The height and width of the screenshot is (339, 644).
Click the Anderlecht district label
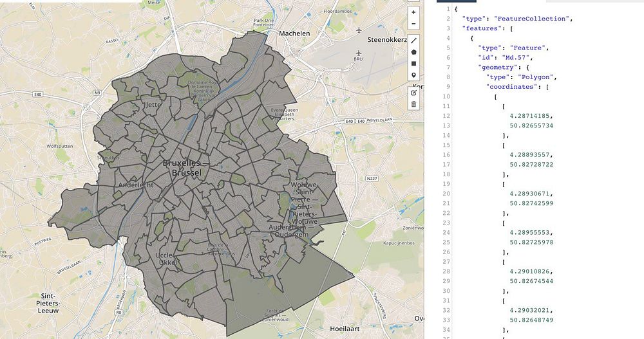(x=136, y=185)
